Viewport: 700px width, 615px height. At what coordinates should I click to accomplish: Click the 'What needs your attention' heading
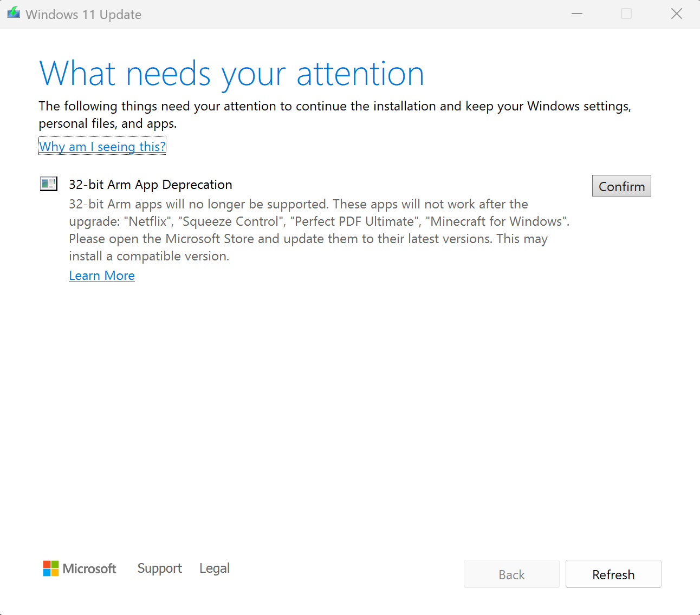coord(232,74)
